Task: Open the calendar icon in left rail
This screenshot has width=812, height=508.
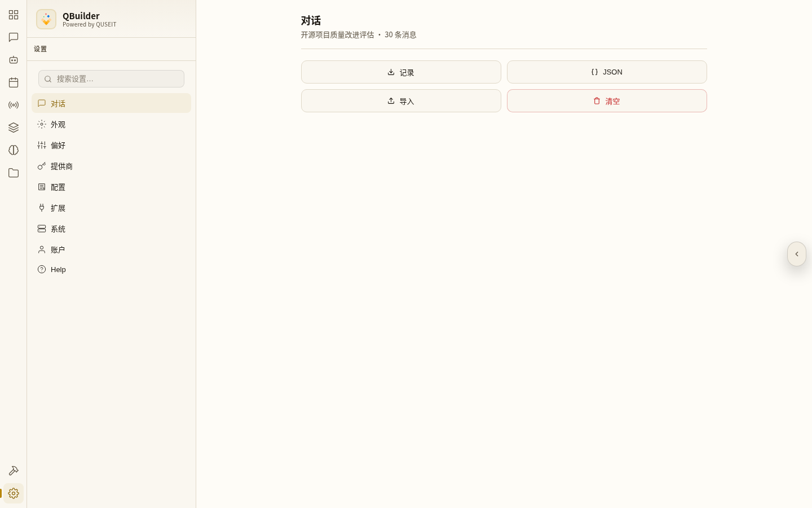Action: tap(14, 82)
